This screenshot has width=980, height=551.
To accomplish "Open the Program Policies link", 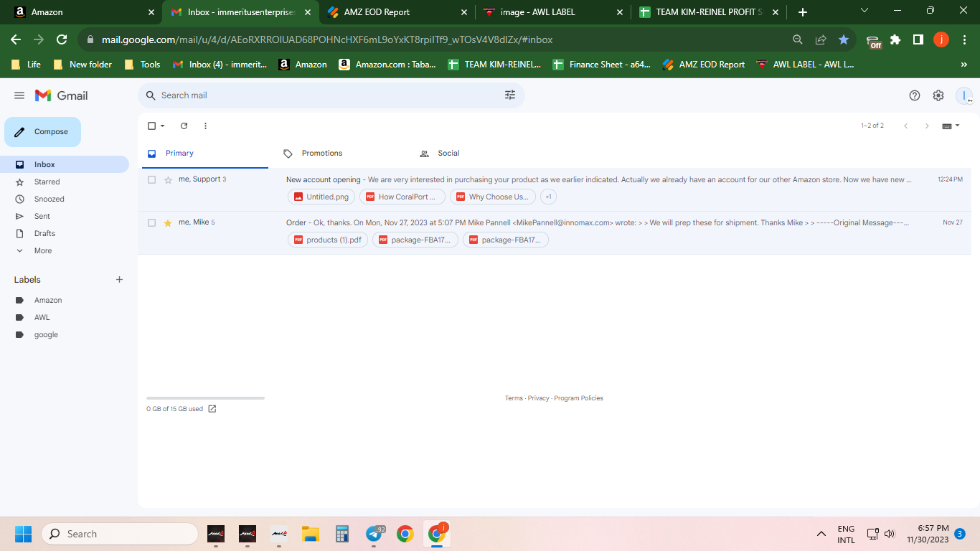I will pos(578,398).
